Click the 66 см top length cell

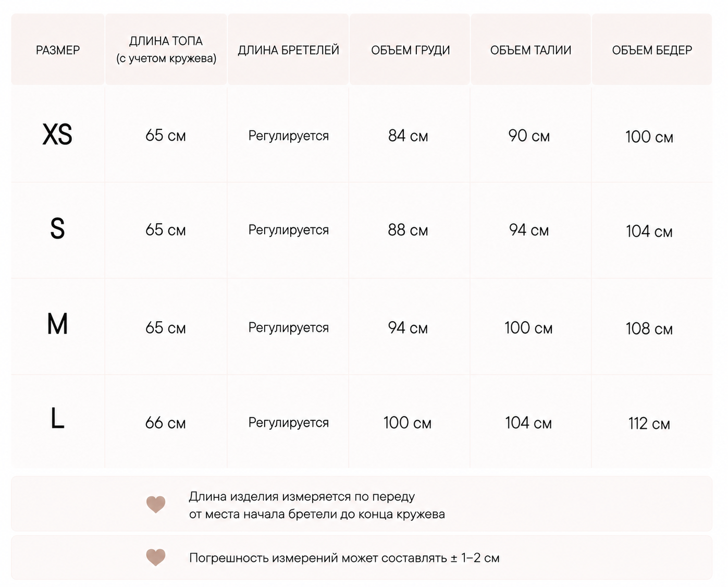(x=166, y=423)
